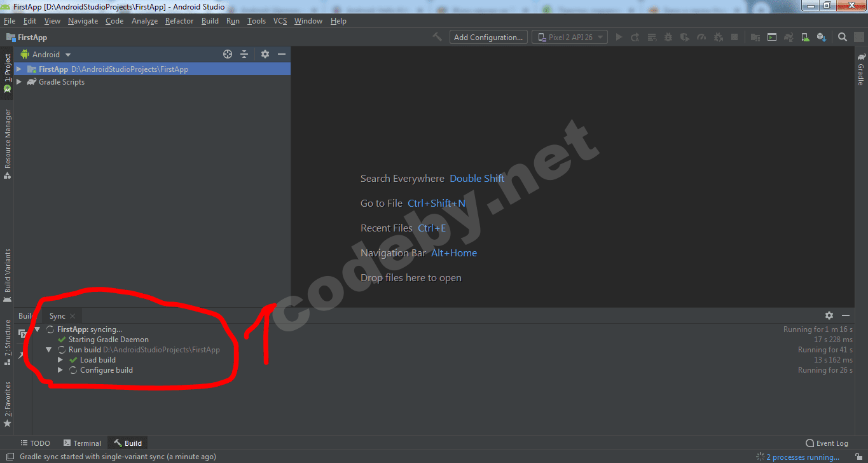Click the locate current file target icon
This screenshot has width=868, height=463.
[x=228, y=55]
